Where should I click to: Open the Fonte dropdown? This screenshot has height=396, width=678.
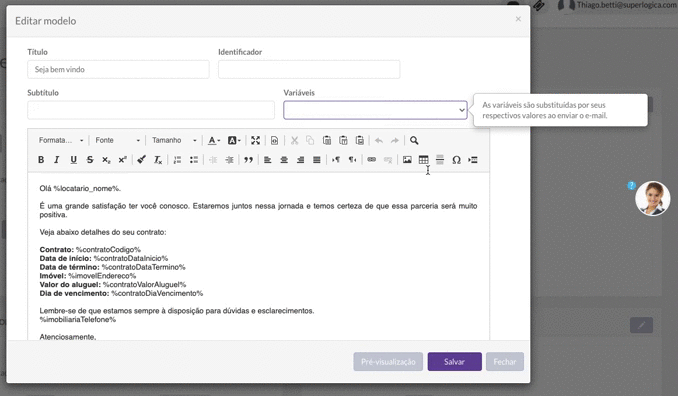tap(118, 140)
